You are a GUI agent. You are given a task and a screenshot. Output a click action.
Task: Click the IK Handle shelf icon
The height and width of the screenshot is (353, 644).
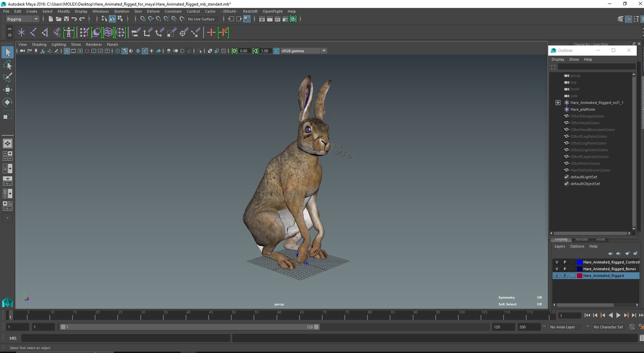click(x=45, y=33)
